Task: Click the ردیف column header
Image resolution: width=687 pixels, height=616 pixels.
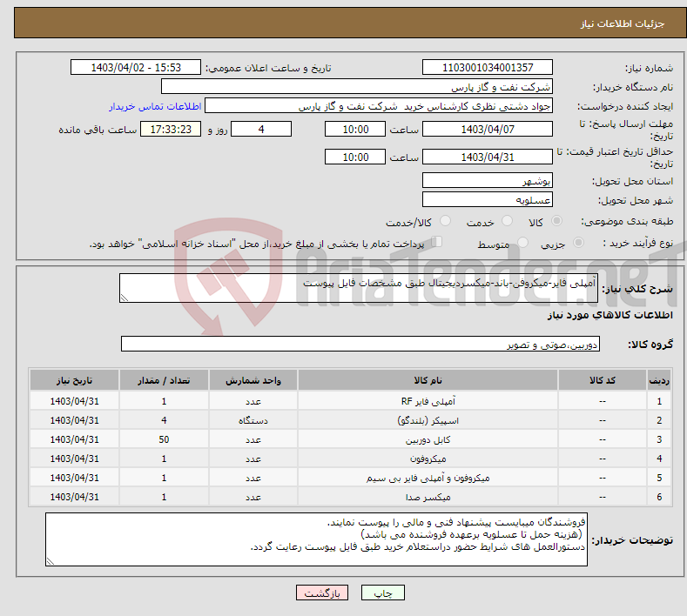Action: (659, 380)
